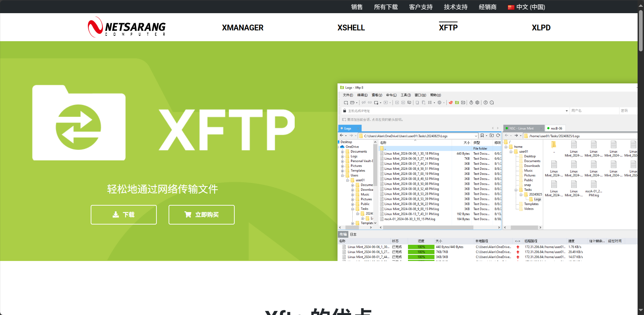The width and height of the screenshot is (644, 315).
Task: Click the browser page vertical scrollbar thumb
Action: coord(641,30)
